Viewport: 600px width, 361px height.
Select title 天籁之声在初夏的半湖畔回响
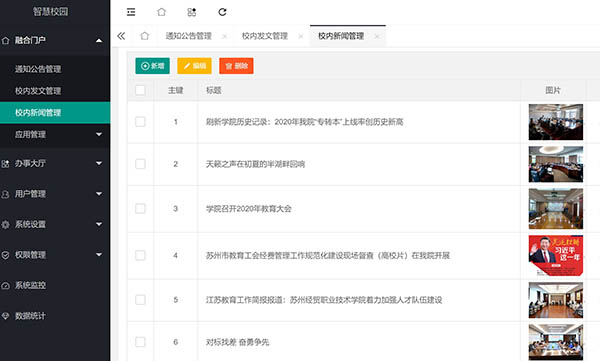(x=255, y=164)
